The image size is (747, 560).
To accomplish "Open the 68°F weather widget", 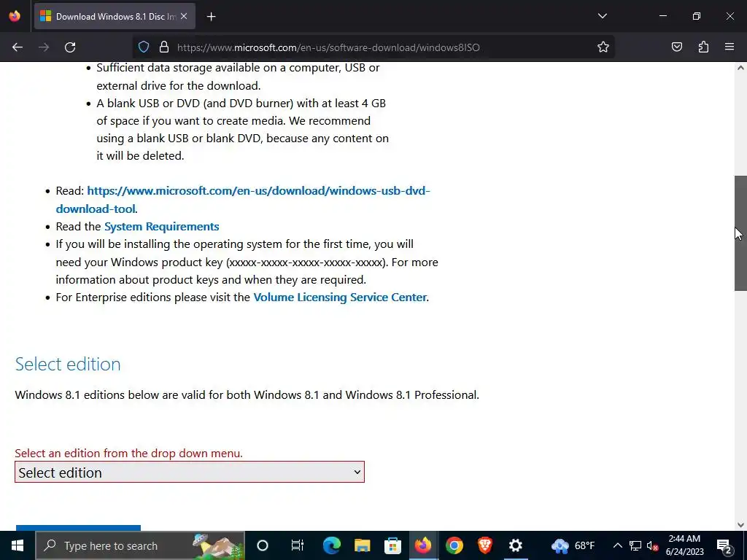I will [573, 545].
